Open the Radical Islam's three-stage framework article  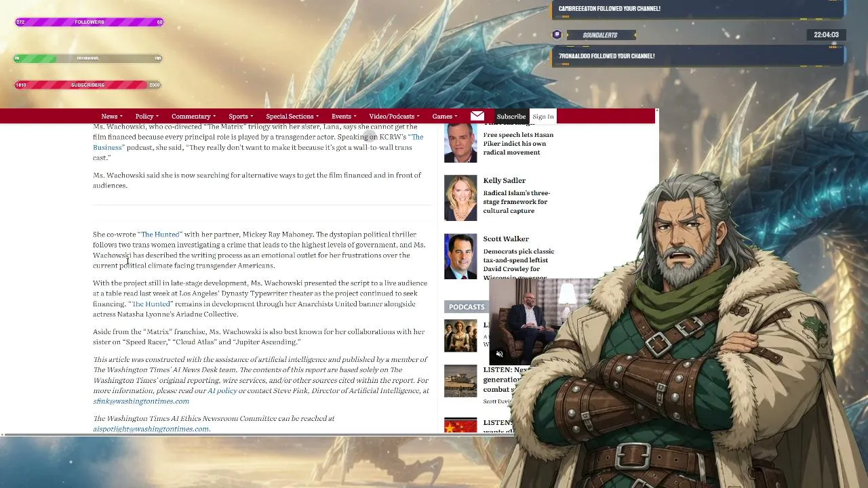[x=517, y=202]
